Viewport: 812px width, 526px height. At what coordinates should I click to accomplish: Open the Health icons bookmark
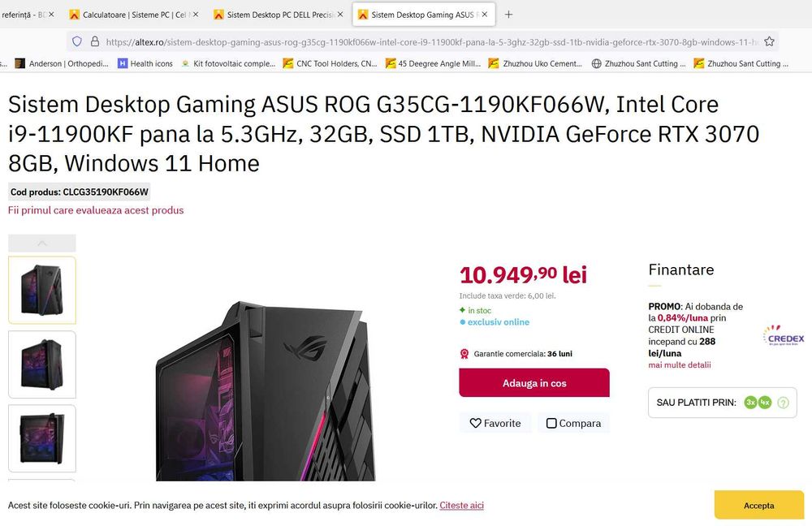pos(145,63)
